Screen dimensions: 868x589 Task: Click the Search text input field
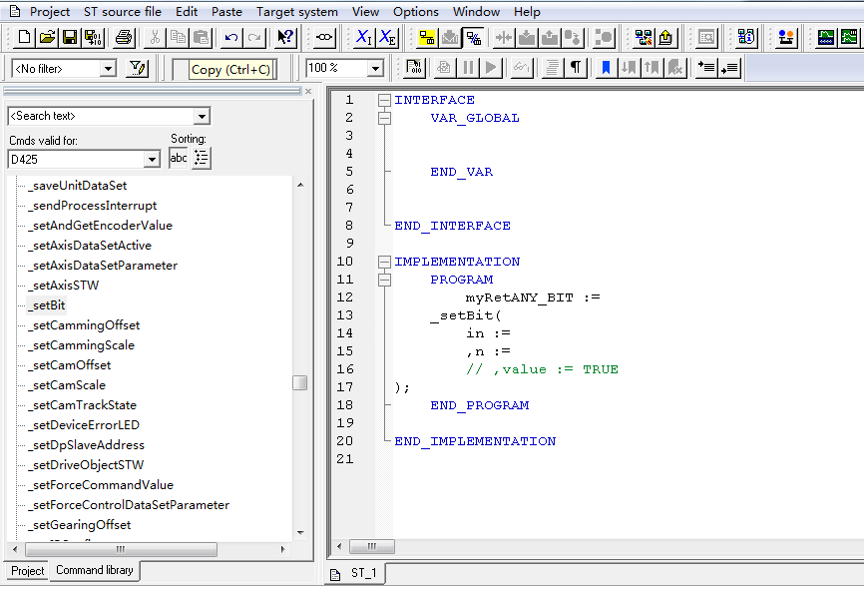(x=100, y=116)
